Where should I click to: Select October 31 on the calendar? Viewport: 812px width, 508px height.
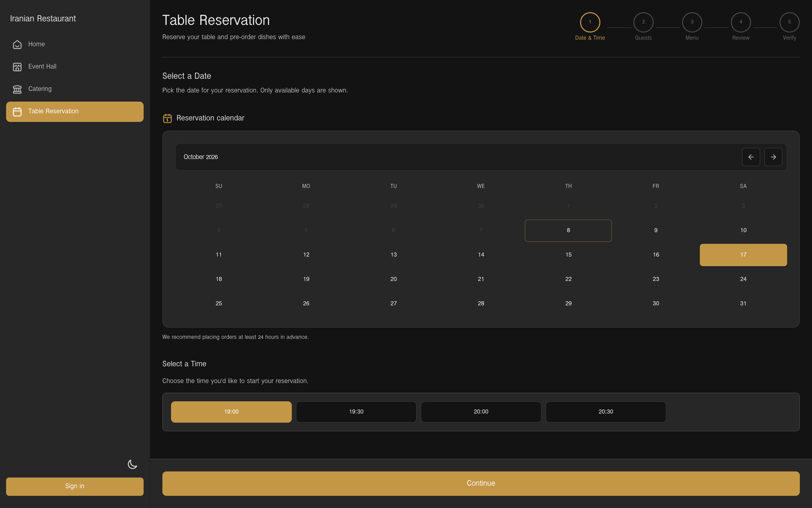click(743, 303)
